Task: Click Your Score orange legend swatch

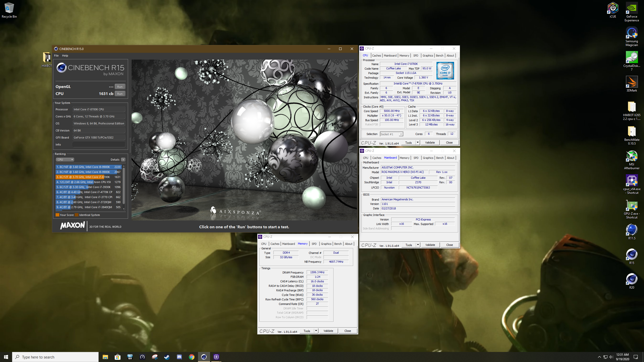Action: coord(57,215)
